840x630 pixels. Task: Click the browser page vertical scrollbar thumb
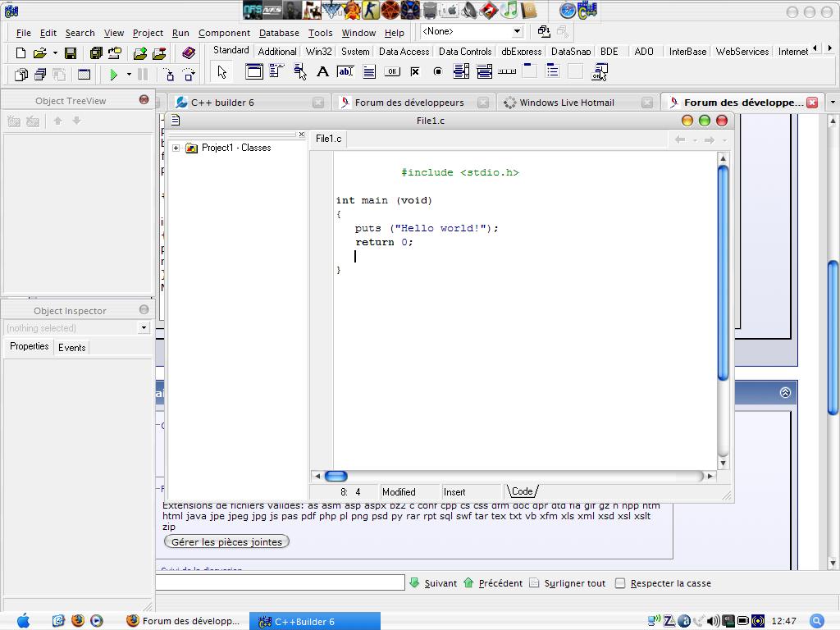(x=833, y=337)
